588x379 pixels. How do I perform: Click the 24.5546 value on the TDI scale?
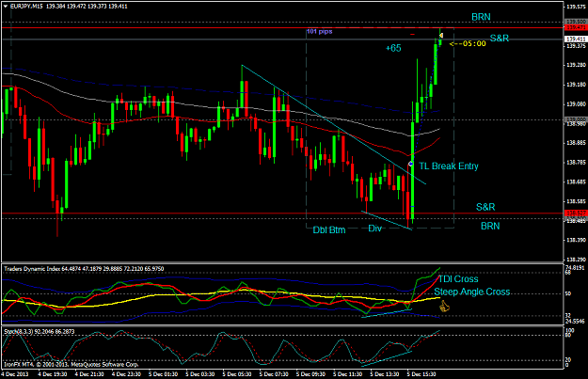pyautogui.click(x=575, y=322)
